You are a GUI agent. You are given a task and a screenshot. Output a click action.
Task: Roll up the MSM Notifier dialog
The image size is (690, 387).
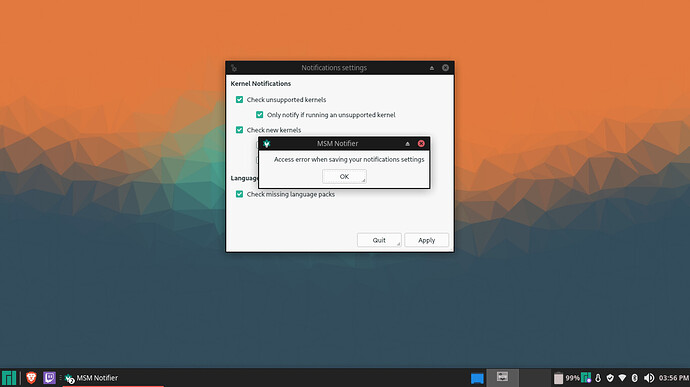pyautogui.click(x=407, y=144)
